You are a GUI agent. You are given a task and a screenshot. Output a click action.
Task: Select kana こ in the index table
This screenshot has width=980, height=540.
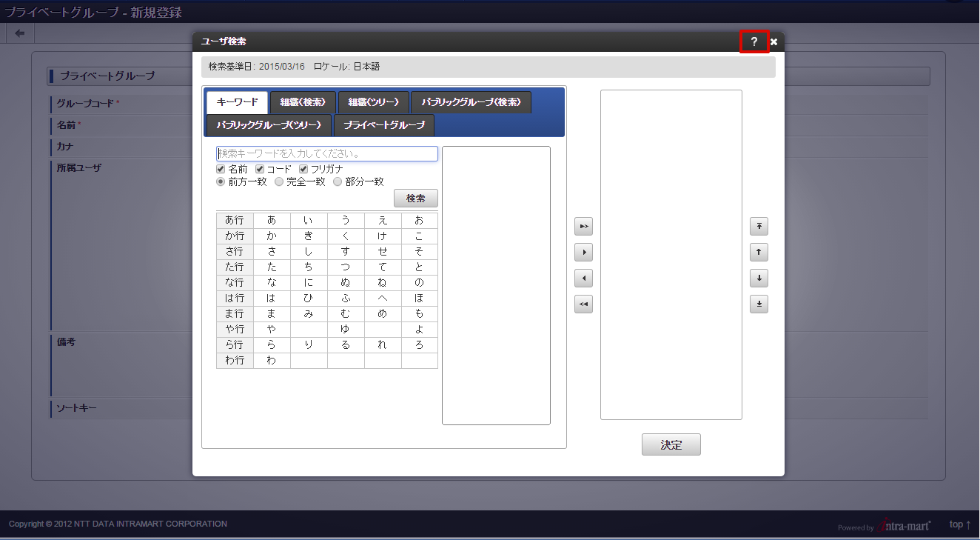[420, 236]
